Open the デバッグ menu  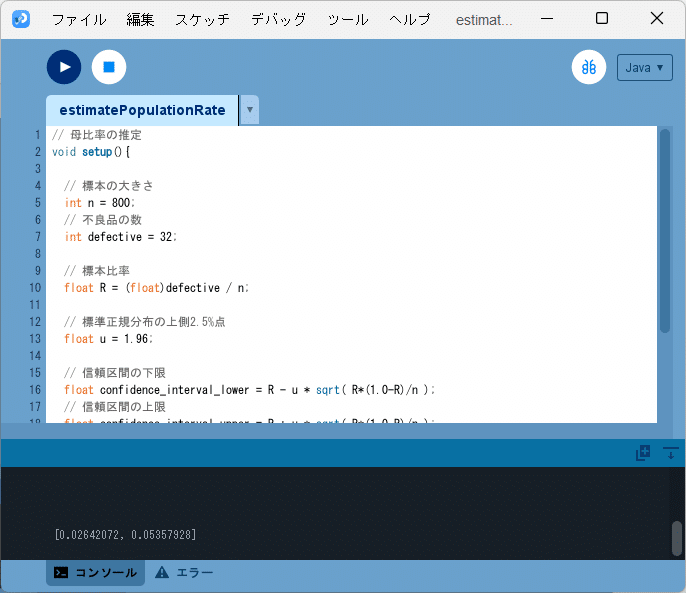pyautogui.click(x=278, y=20)
